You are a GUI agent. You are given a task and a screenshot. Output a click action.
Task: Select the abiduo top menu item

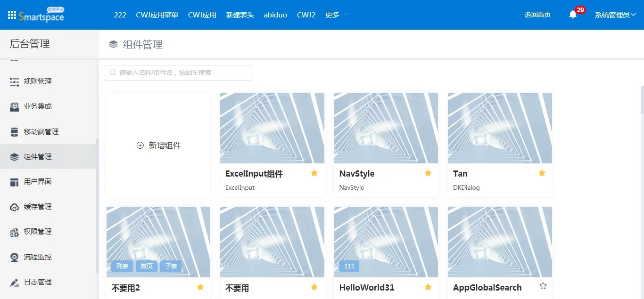coord(275,15)
